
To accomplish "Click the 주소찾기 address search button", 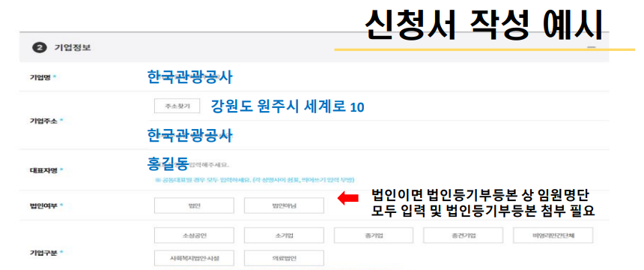I will point(177,106).
